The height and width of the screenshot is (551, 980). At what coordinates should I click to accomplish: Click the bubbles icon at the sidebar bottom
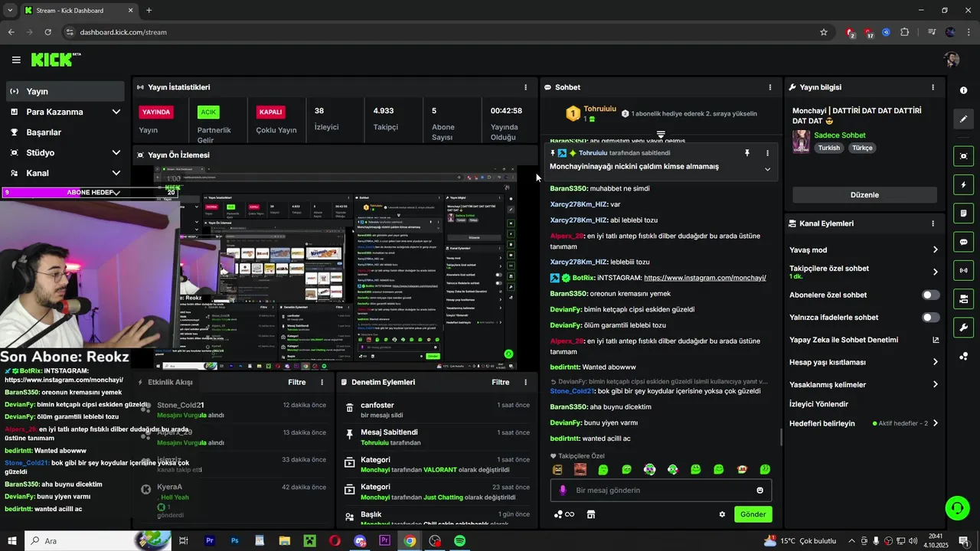[963, 356]
